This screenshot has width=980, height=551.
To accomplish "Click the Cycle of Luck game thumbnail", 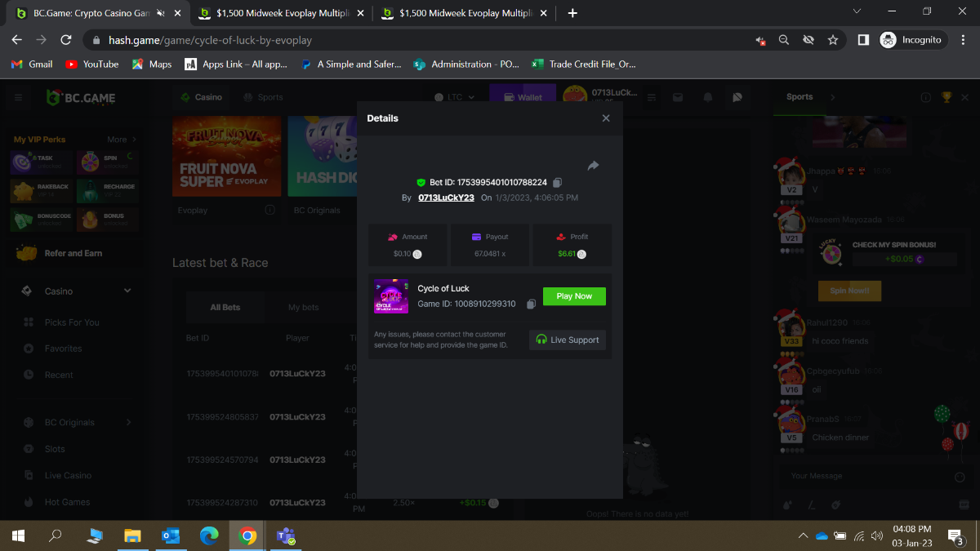I will tap(391, 296).
